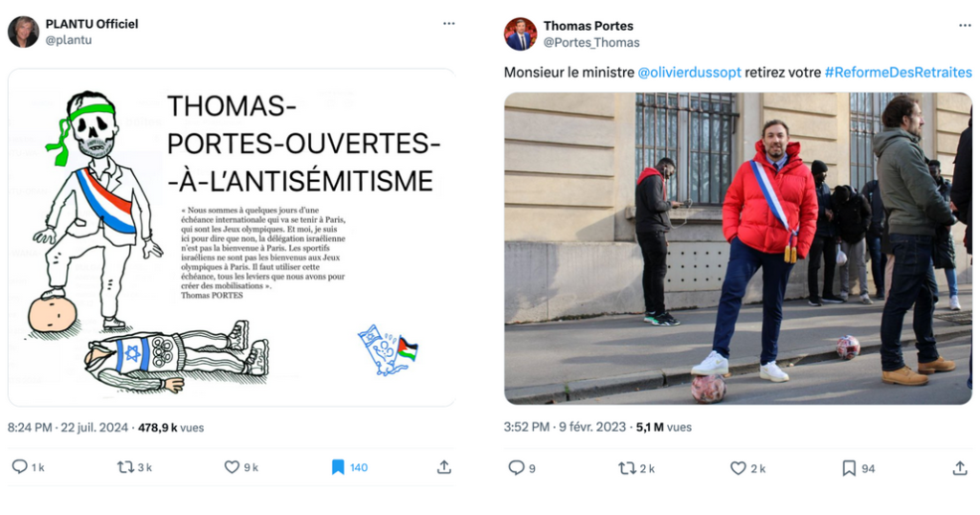Open more options on Plantu tweet

449,24
